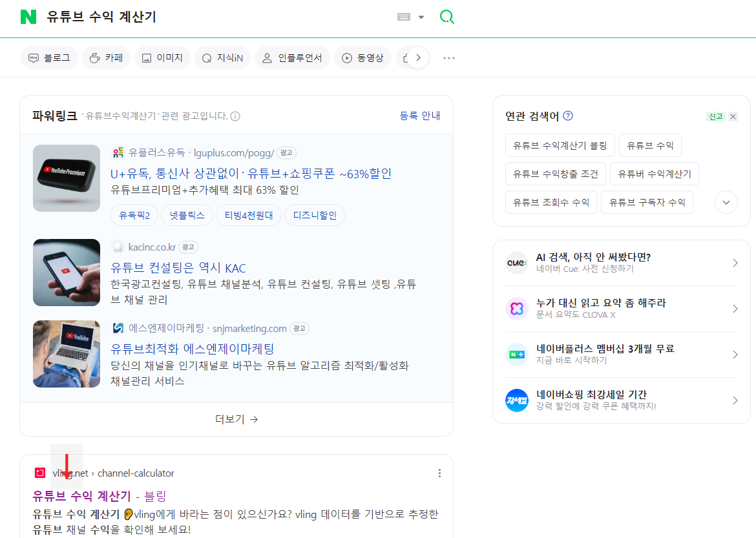Open 누가 대신 읽고 요약 좀 해주라 promo
Screen dimensions: 756x538
[601, 303]
